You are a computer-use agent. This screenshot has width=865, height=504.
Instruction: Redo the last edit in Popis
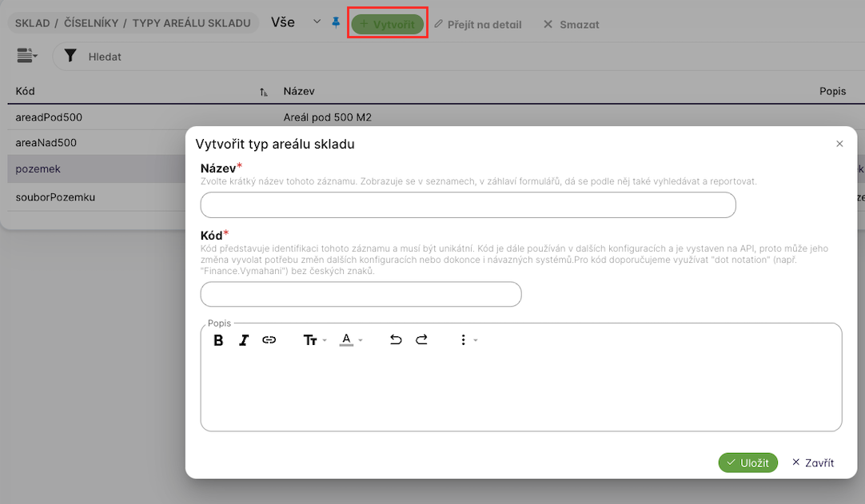(x=421, y=340)
